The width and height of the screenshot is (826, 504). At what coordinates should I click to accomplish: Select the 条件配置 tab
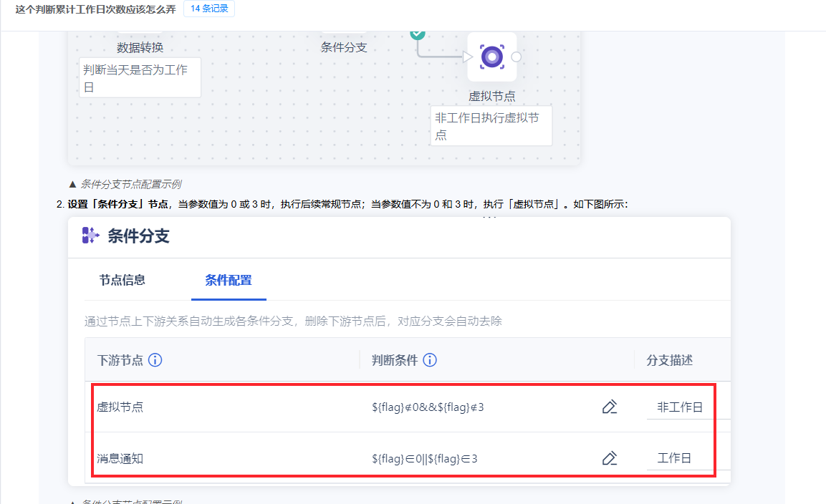[229, 280]
